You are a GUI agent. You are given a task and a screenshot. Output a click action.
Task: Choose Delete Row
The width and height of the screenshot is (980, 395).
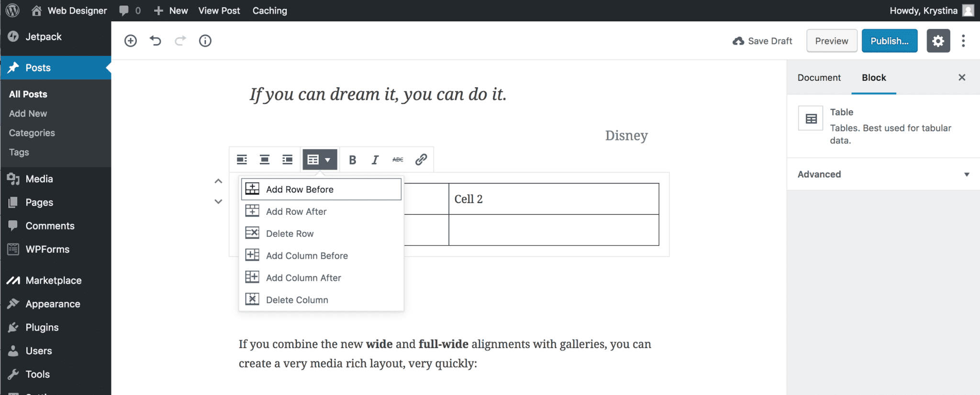[x=321, y=233]
